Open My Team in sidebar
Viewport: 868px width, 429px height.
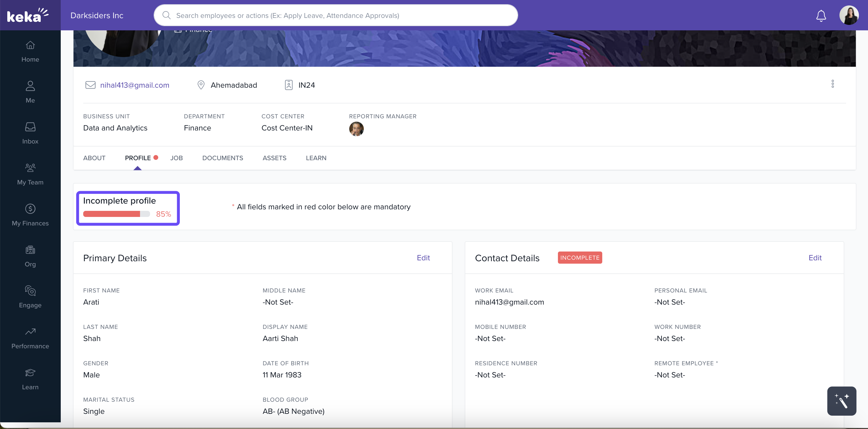[x=30, y=168]
